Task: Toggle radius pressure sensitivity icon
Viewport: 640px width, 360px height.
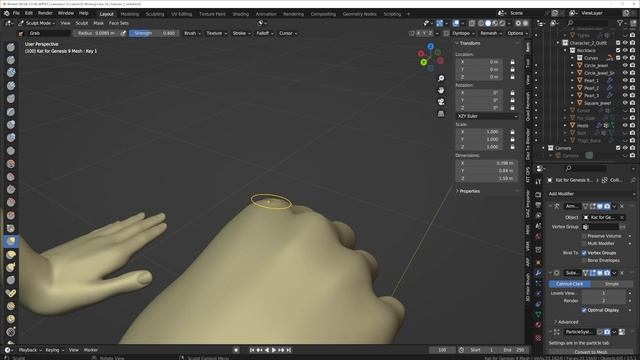Action: [x=123, y=33]
